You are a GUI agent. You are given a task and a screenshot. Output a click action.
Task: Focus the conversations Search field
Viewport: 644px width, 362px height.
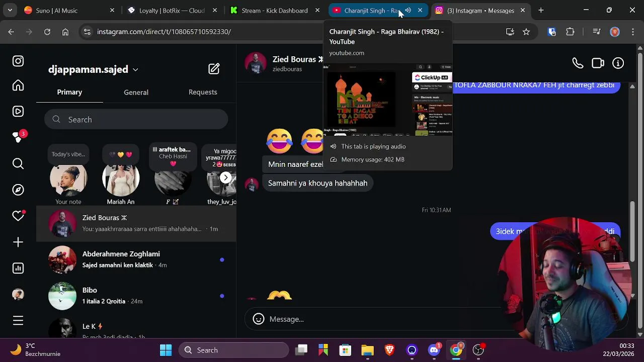(136, 120)
